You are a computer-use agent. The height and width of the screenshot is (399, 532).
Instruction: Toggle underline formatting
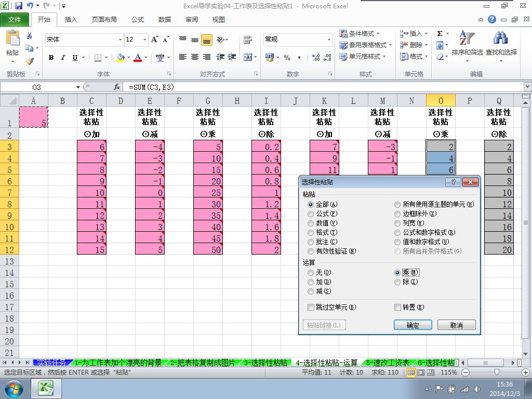75,58
